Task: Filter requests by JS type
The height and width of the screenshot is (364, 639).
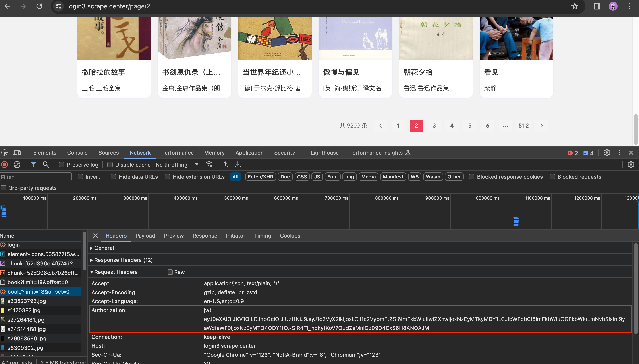Action: (317, 177)
